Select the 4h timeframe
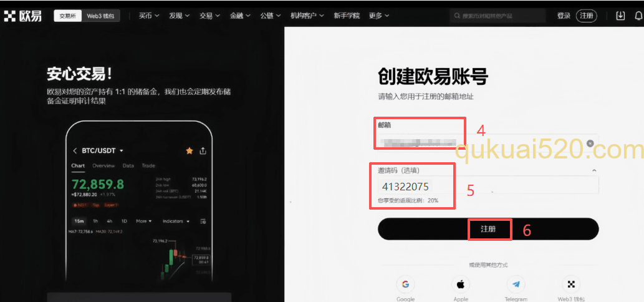Image resolution: width=644 pixels, height=302 pixels. point(110,221)
